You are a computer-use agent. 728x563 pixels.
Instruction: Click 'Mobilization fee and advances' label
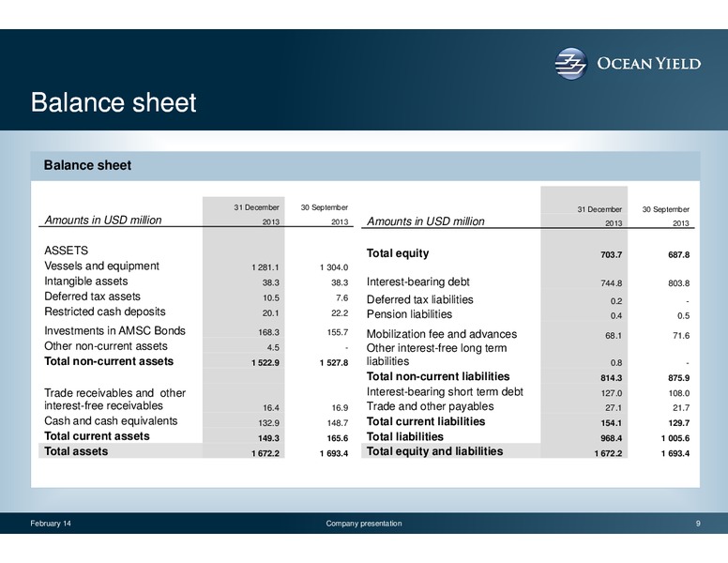442,334
